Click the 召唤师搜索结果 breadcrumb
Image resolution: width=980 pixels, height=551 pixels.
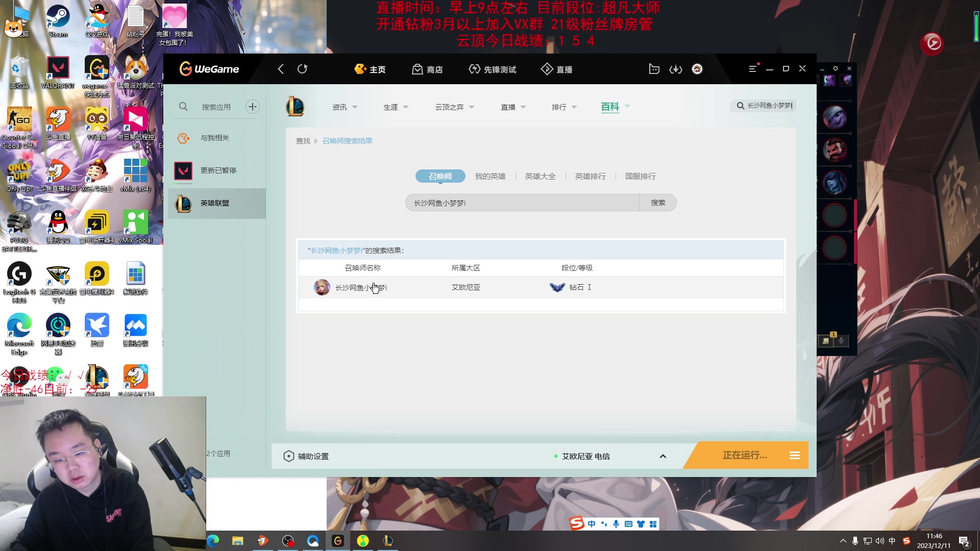tap(347, 141)
